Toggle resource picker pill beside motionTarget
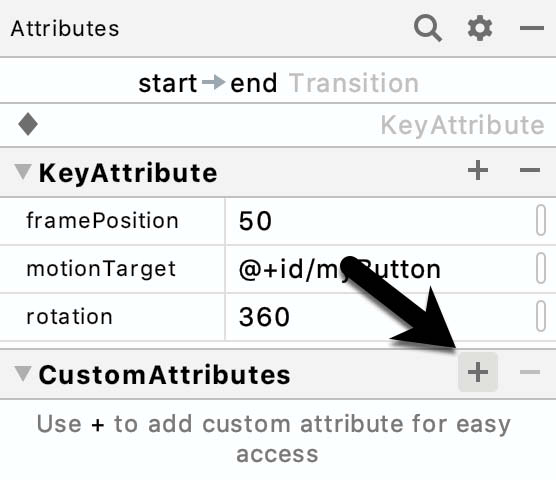Viewport: 556px width, 480px height. (541, 268)
